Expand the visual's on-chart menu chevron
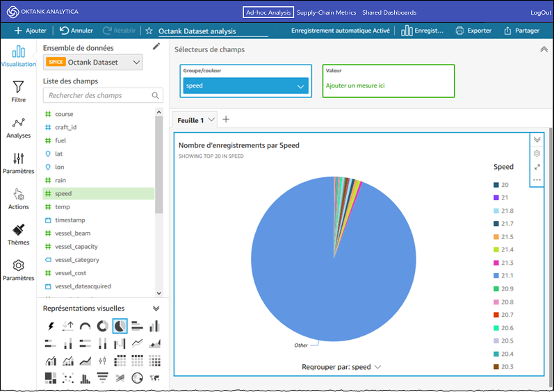Viewport: 554px width, 392px height. (x=537, y=140)
